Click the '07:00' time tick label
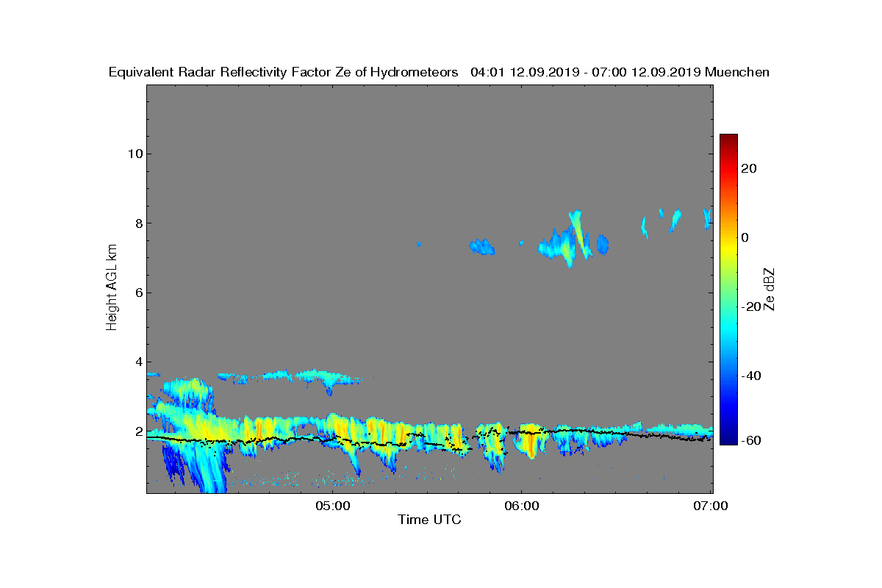 tap(711, 506)
